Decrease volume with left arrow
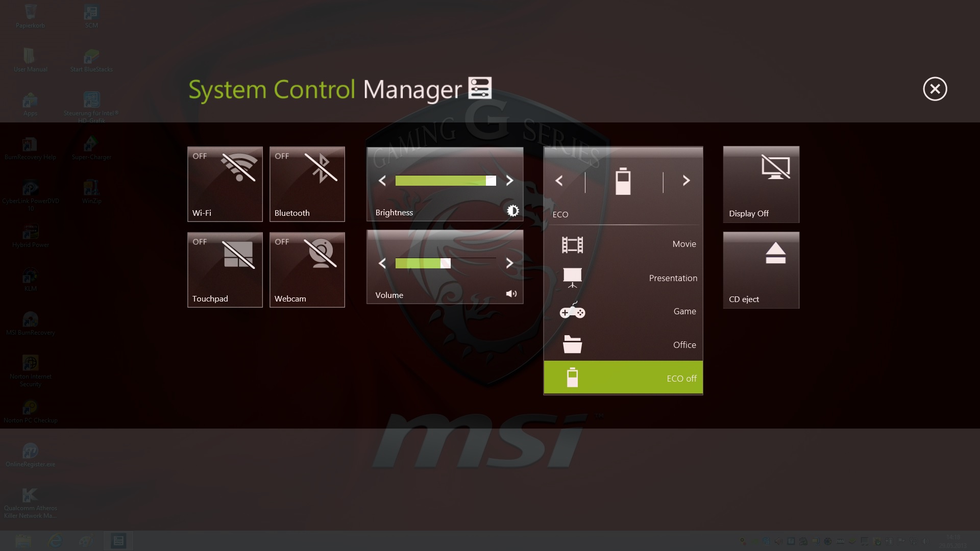Viewport: 980px width, 551px height. tap(382, 263)
